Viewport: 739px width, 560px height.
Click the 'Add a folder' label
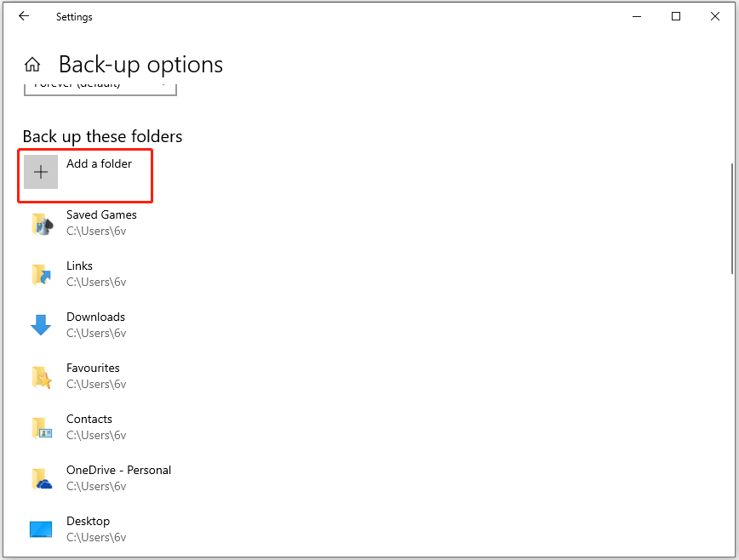[x=99, y=163]
